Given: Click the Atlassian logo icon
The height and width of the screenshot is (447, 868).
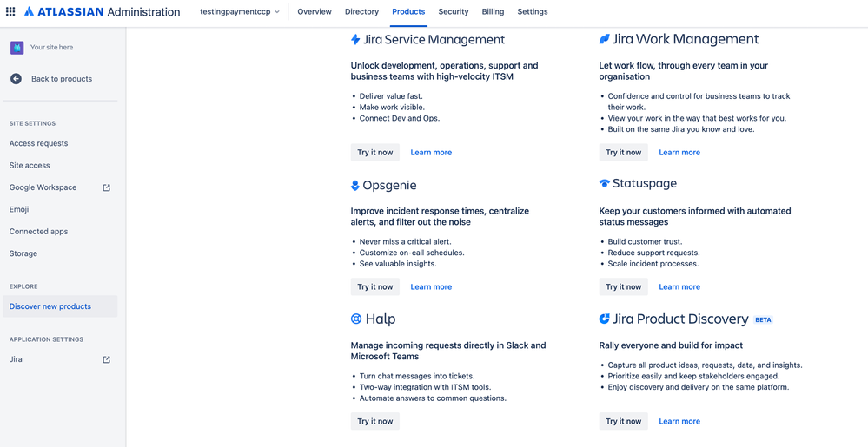Looking at the screenshot, I should pyautogui.click(x=30, y=11).
